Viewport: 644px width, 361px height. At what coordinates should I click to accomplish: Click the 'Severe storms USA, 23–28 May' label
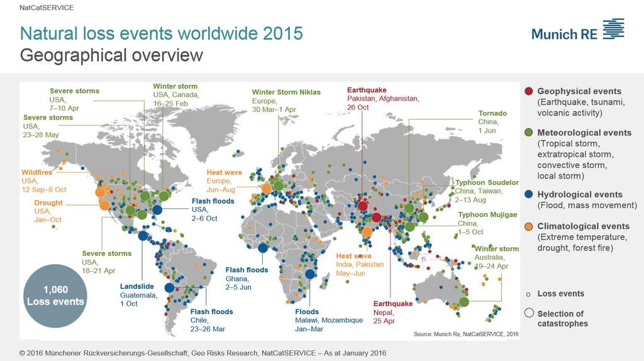(48, 126)
